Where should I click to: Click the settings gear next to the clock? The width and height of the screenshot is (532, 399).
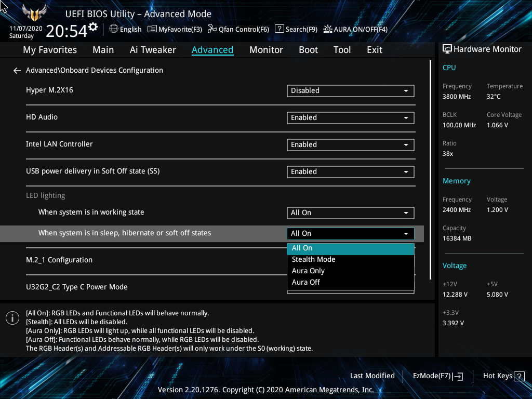coord(93,26)
